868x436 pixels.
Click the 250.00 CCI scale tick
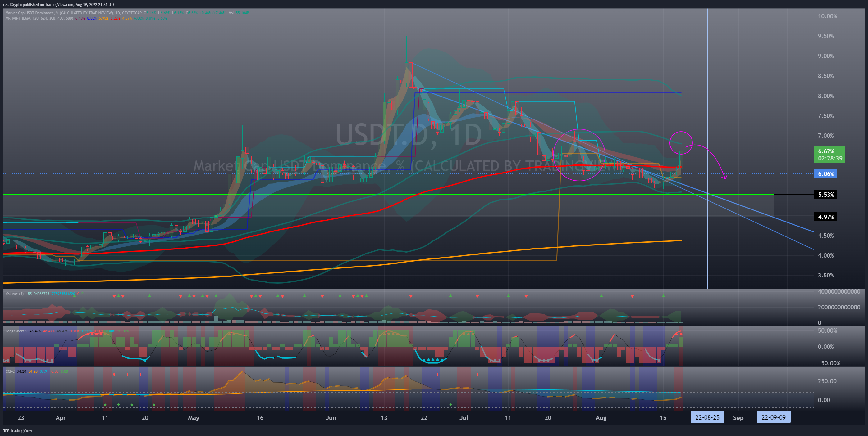(827, 381)
